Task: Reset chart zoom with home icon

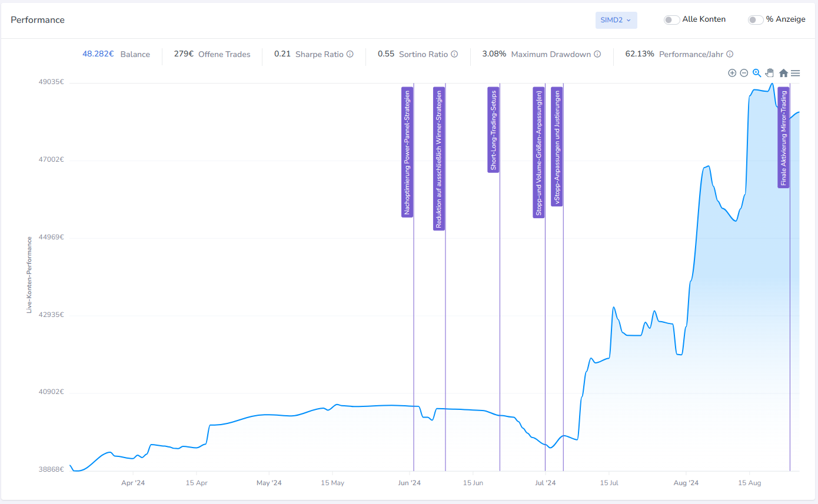Action: coord(783,73)
